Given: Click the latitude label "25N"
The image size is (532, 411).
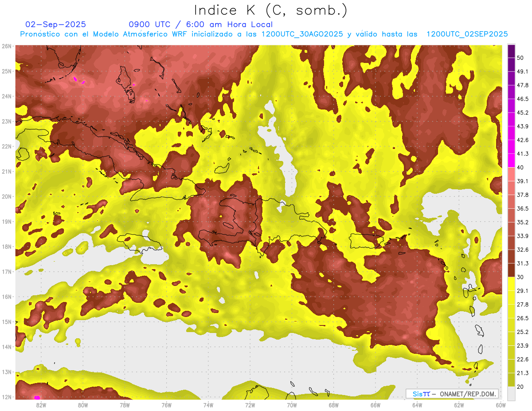Looking at the screenshot, I should point(7,71).
